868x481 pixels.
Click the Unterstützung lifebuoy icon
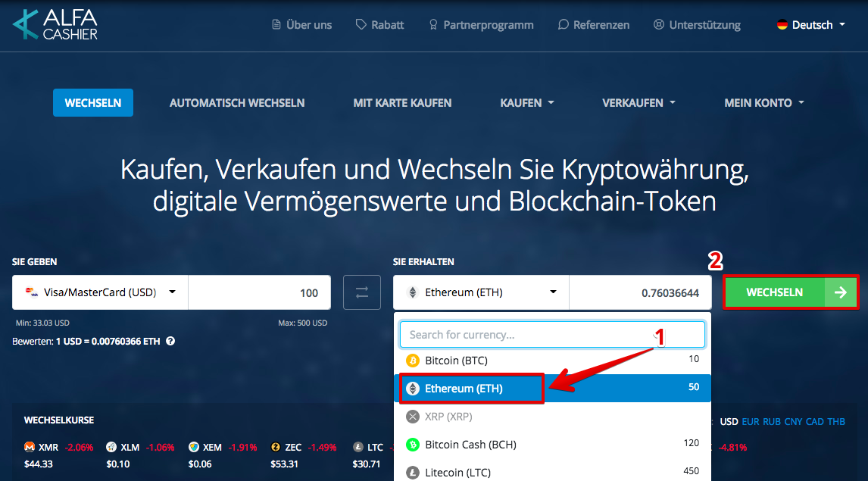pyautogui.click(x=659, y=24)
